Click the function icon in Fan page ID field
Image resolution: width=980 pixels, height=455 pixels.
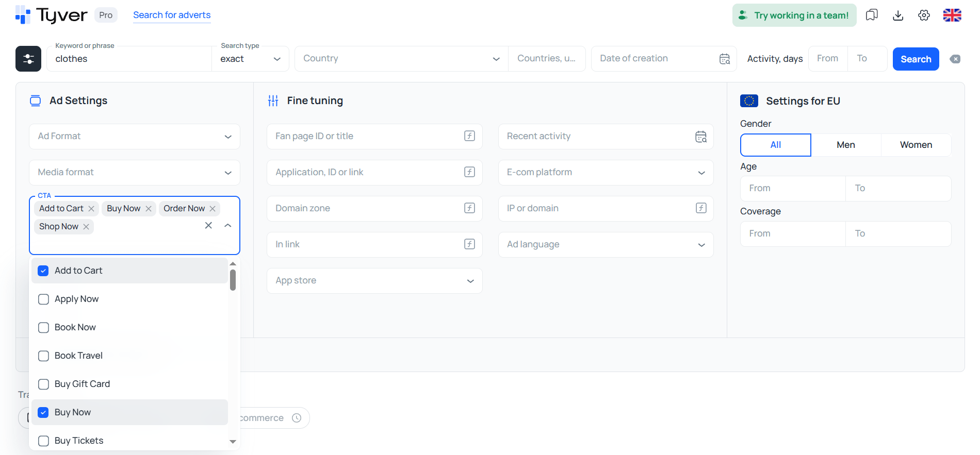click(x=469, y=136)
